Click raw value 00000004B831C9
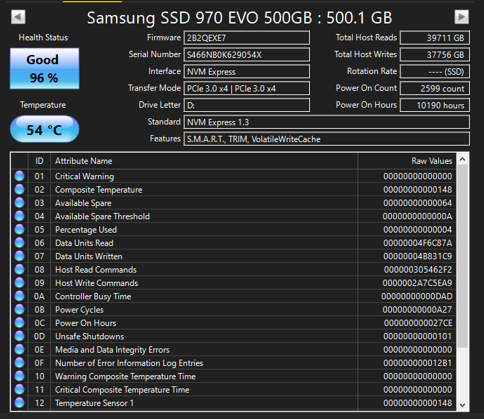 418,256
